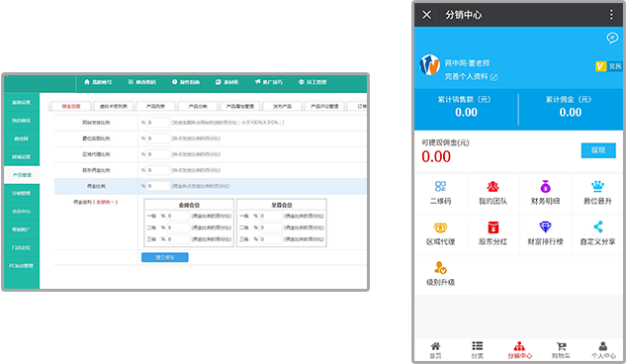Open 营销推广 in the green sidebar
The image size is (628, 364).
click(22, 229)
